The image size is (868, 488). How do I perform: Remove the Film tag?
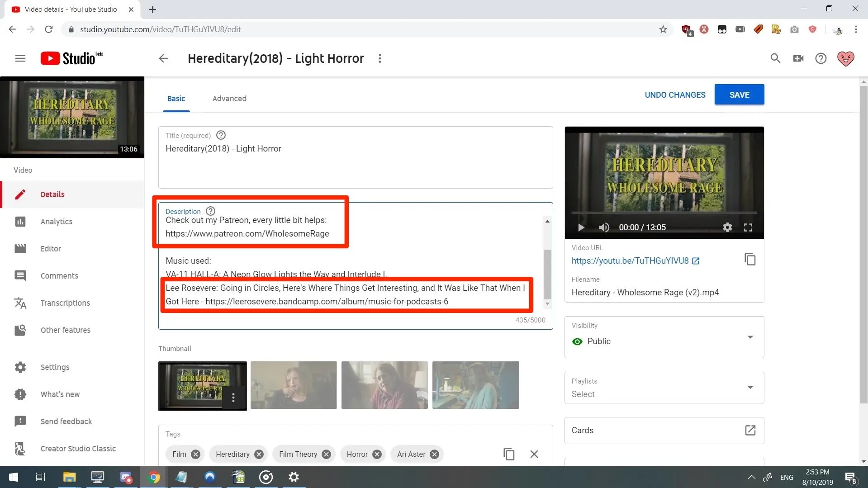(x=195, y=454)
